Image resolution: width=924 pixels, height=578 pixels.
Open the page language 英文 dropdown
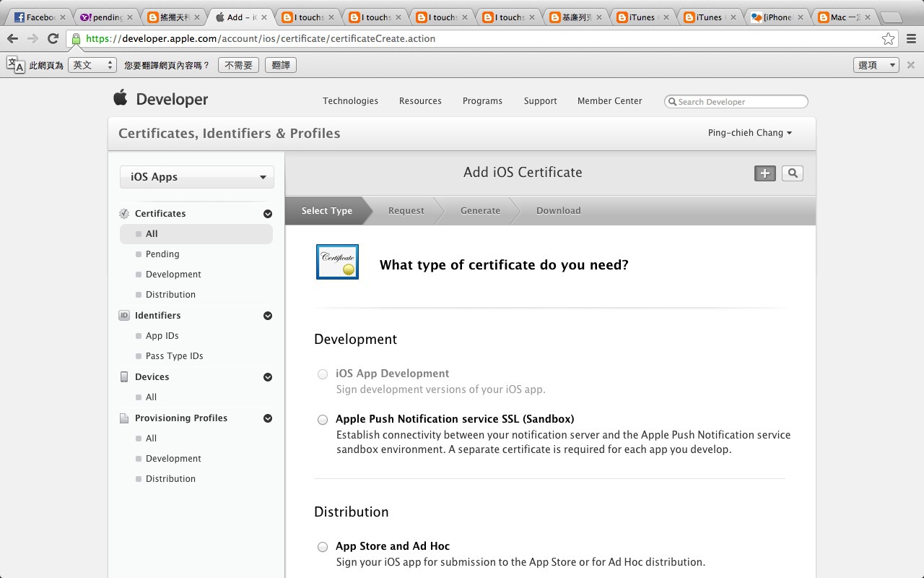[92, 65]
